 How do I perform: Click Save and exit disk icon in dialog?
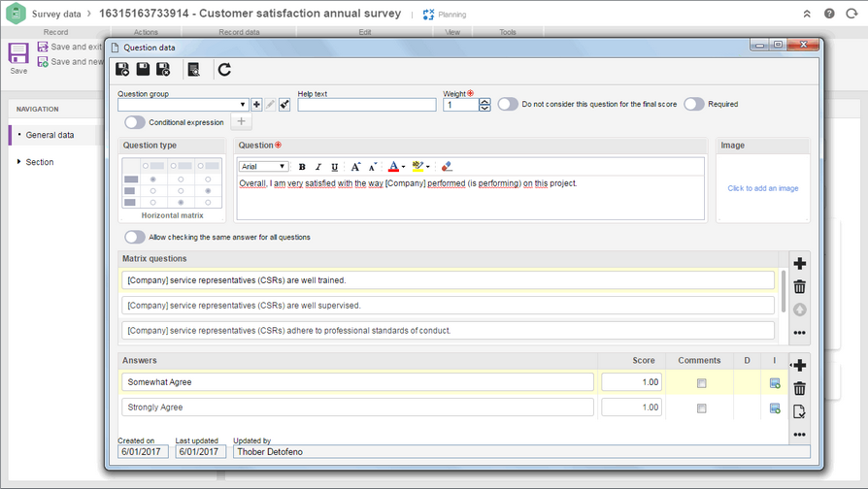coord(163,69)
